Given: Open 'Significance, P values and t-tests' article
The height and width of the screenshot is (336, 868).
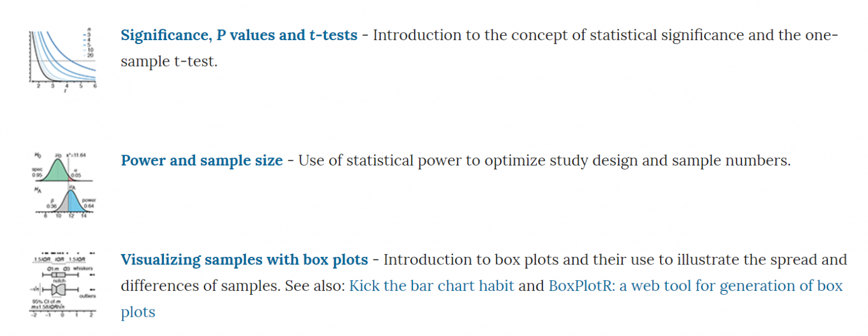Looking at the screenshot, I should (x=239, y=36).
